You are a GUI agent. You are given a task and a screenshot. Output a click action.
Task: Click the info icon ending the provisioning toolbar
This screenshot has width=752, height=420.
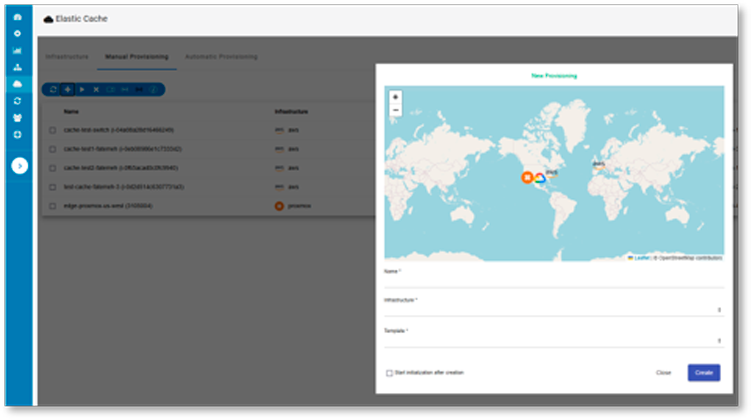tap(153, 90)
